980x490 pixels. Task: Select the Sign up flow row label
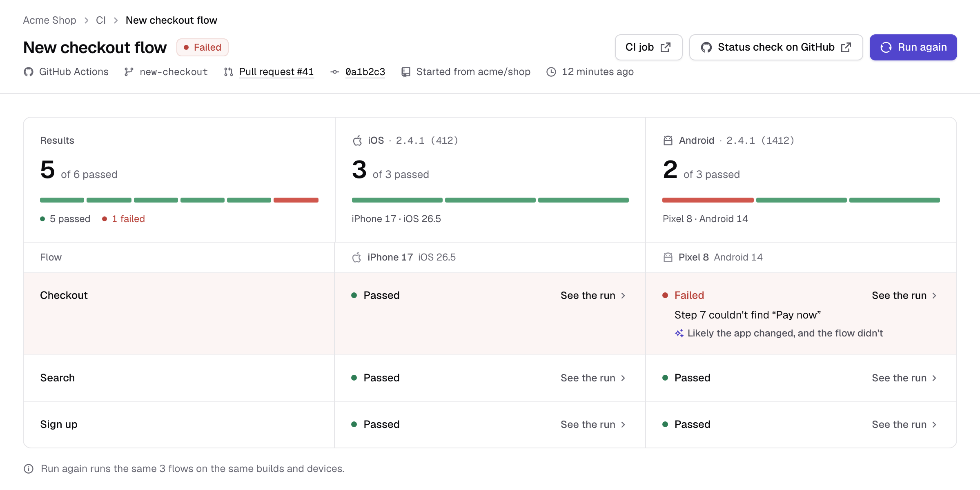59,425
